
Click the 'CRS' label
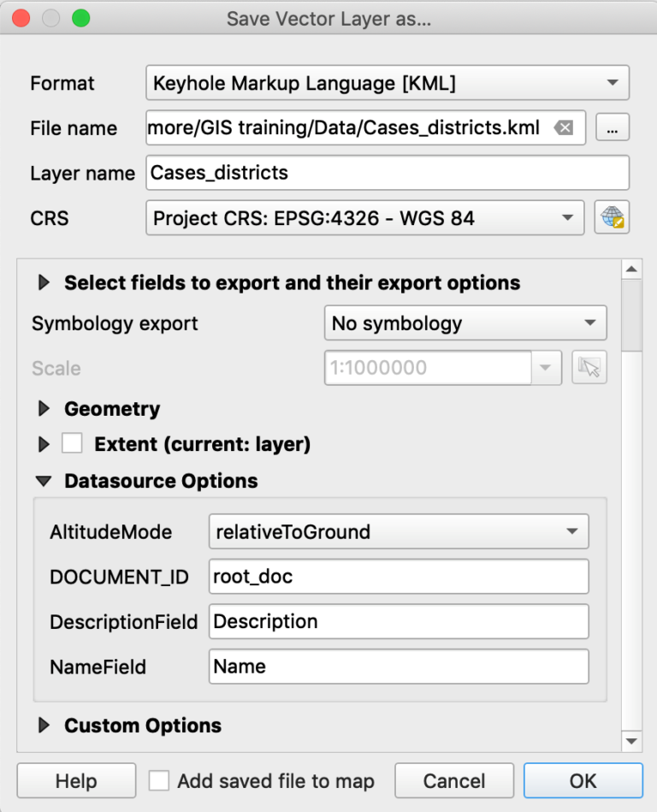tap(49, 218)
